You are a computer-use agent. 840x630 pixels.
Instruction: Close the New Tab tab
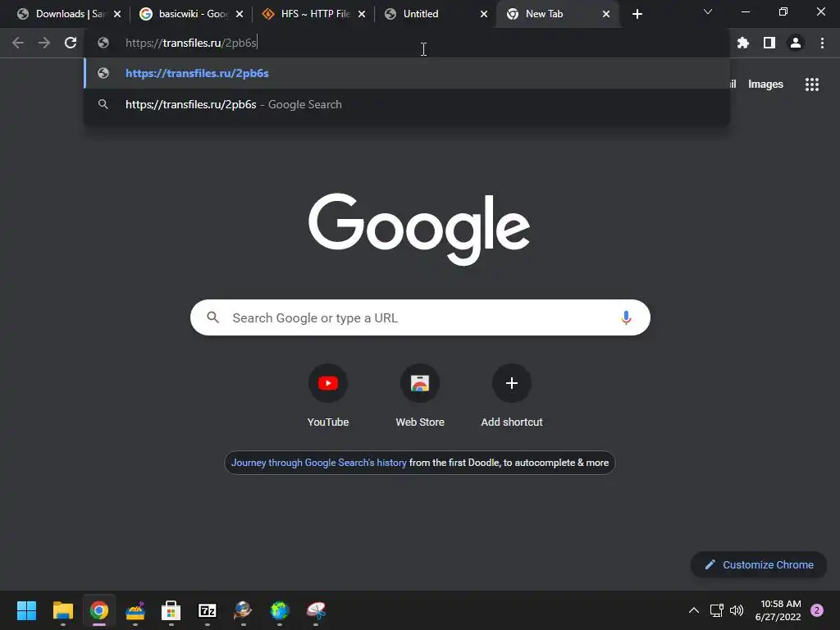pyautogui.click(x=606, y=14)
